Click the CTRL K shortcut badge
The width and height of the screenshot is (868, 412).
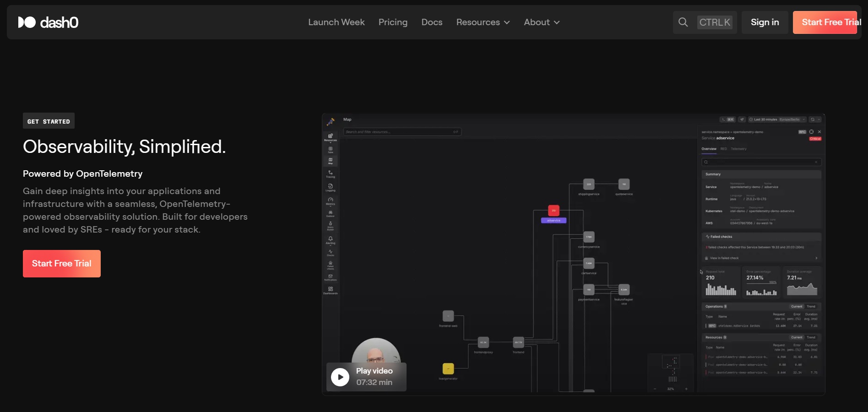point(715,22)
